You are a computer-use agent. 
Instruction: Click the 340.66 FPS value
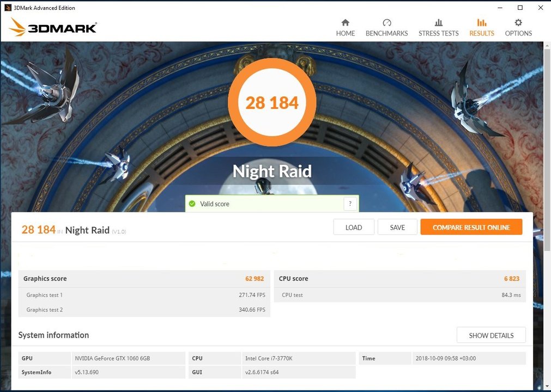(x=252, y=310)
